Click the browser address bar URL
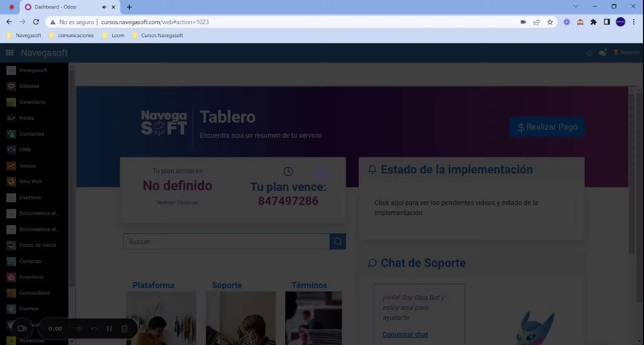 (155, 22)
